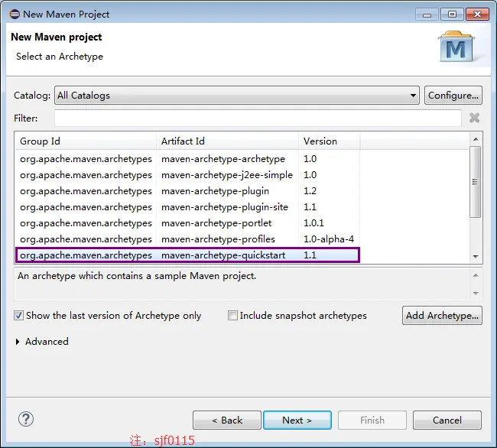Click archetype list scrollbar down arrow
This screenshot has height=448, width=497.
pyautogui.click(x=476, y=256)
